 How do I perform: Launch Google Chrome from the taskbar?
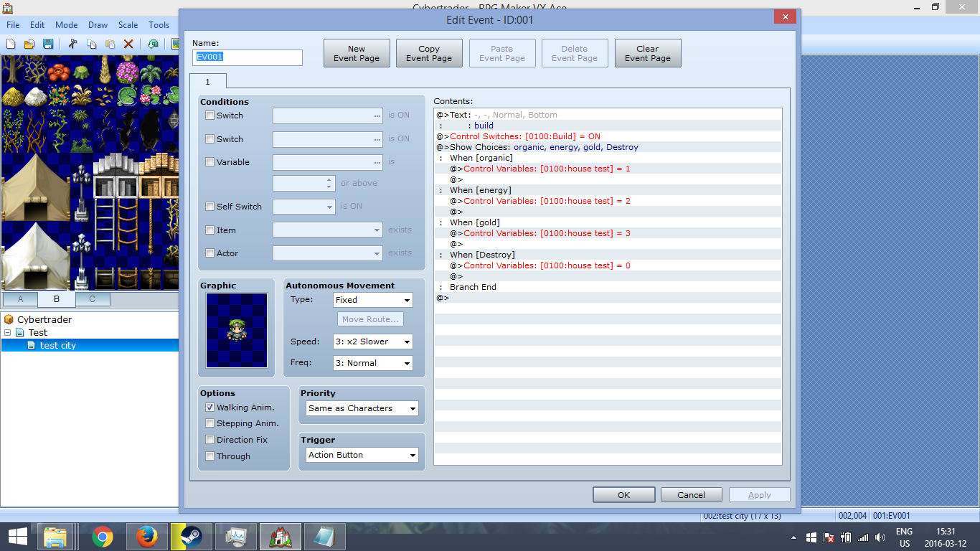click(102, 537)
